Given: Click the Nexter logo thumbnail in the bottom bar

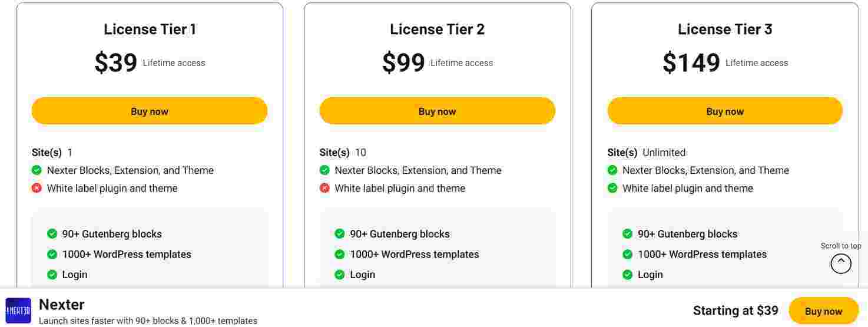Looking at the screenshot, I should click(18, 311).
